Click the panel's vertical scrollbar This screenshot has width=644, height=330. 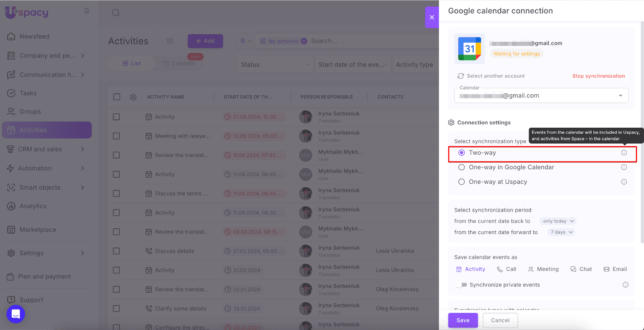[x=642, y=133]
